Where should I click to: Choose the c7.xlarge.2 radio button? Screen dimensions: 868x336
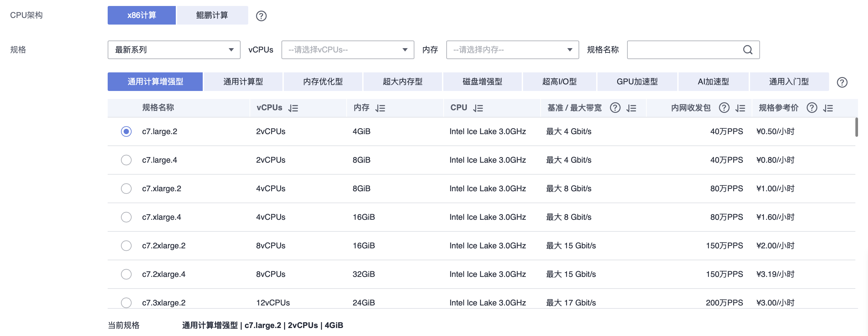(x=126, y=189)
